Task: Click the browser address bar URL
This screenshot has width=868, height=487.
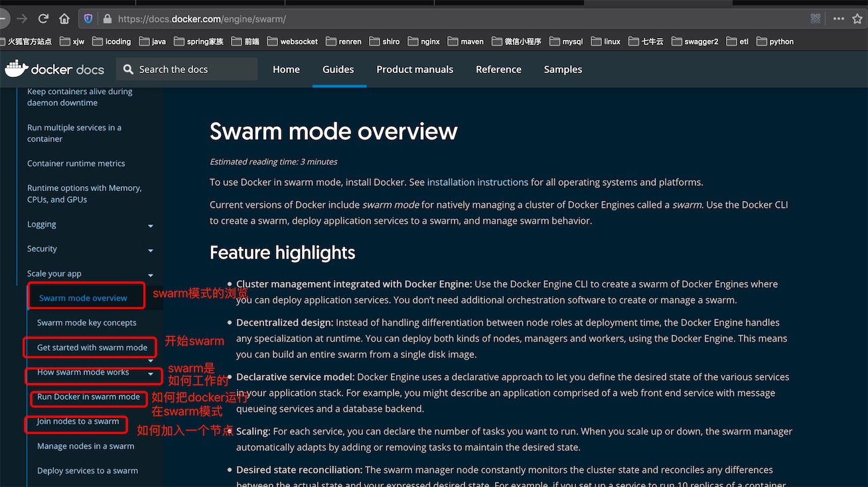Action: 202,19
